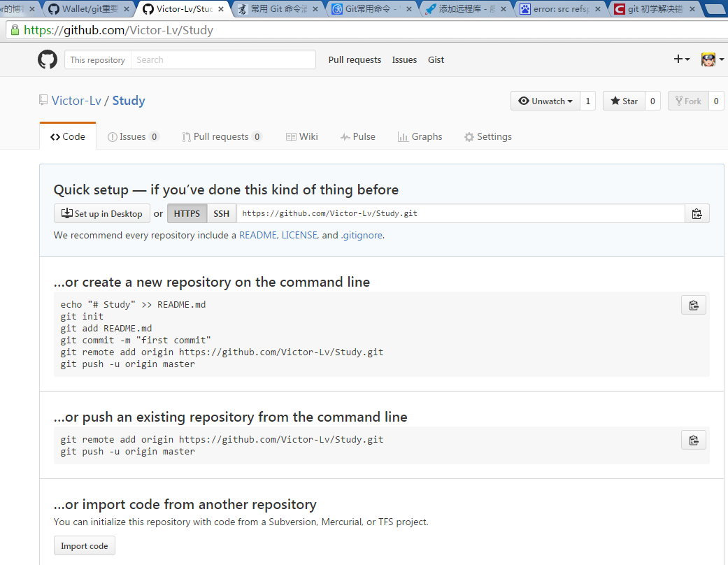Open the Wiki tab
The width and height of the screenshot is (728, 565).
(302, 136)
